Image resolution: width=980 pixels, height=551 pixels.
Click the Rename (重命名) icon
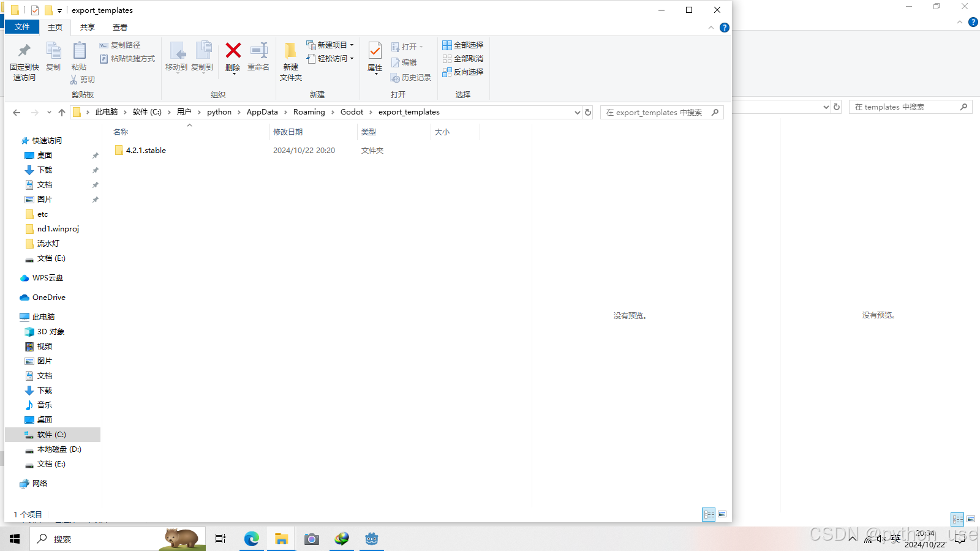coord(258,50)
